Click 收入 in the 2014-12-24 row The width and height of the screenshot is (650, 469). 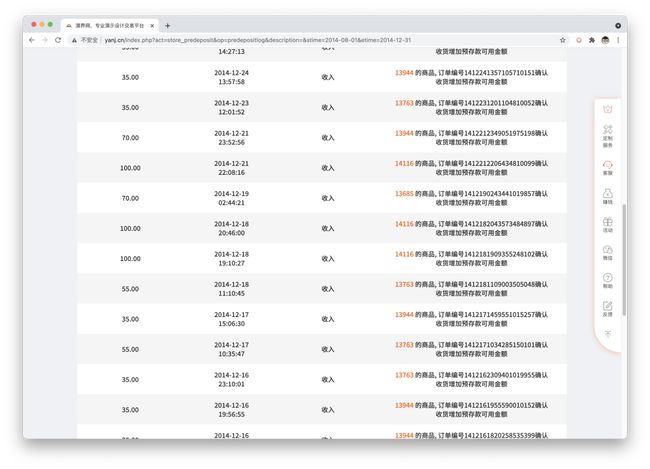pyautogui.click(x=327, y=77)
